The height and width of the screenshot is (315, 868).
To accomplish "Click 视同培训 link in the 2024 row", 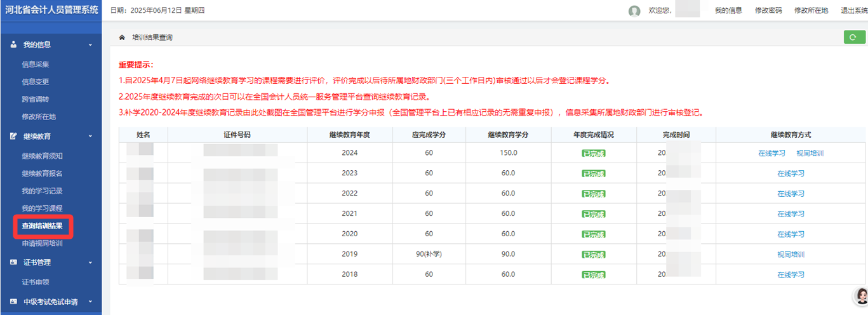I will pyautogui.click(x=810, y=153).
